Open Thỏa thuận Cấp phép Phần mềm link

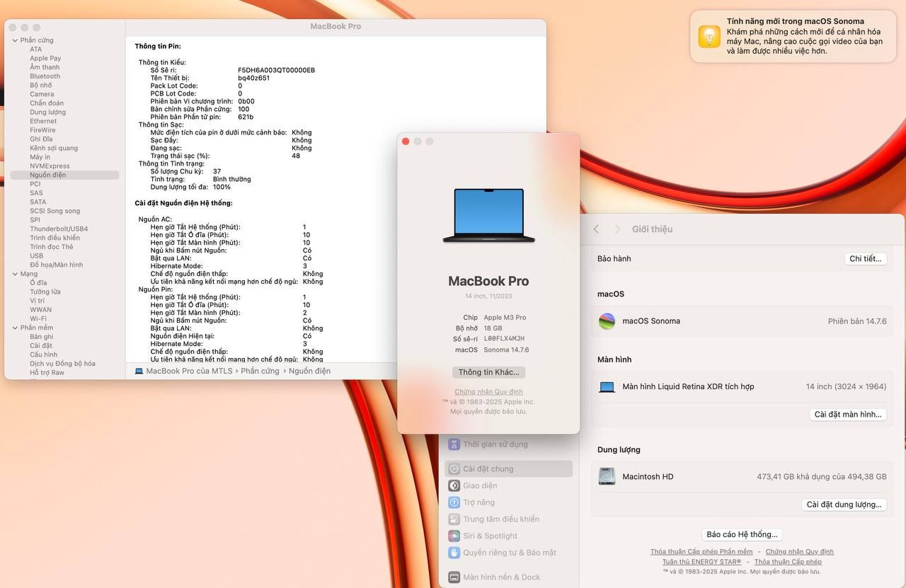click(x=701, y=552)
